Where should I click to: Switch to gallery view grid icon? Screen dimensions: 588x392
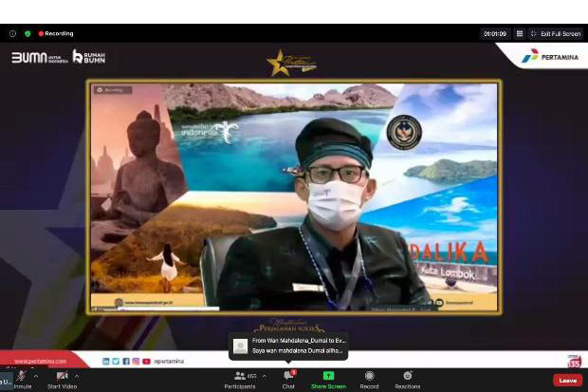point(520,34)
